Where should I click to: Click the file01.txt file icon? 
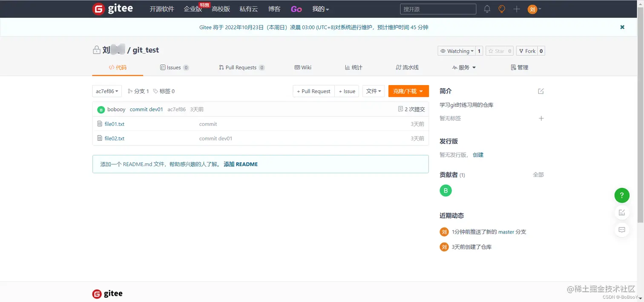coord(100,124)
